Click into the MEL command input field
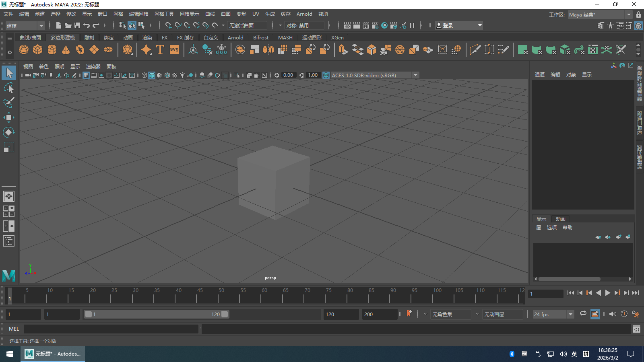The width and height of the screenshot is (644, 362). click(x=111, y=329)
